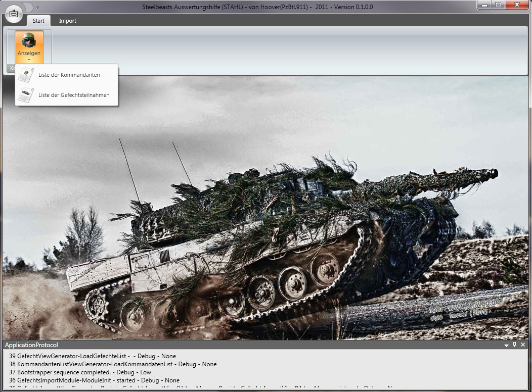
Task: Select Liste der Gefechtsteilnahmen menu entry
Action: (74, 95)
